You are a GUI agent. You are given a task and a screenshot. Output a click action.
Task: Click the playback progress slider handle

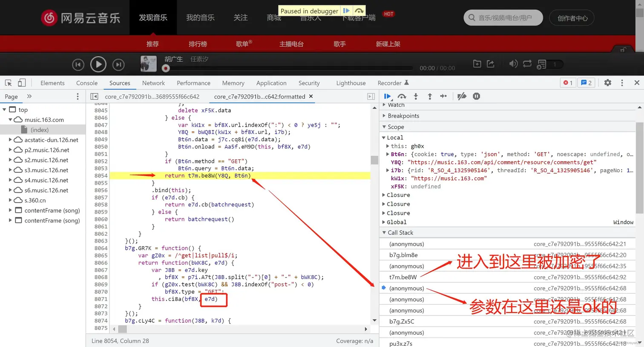point(166,68)
